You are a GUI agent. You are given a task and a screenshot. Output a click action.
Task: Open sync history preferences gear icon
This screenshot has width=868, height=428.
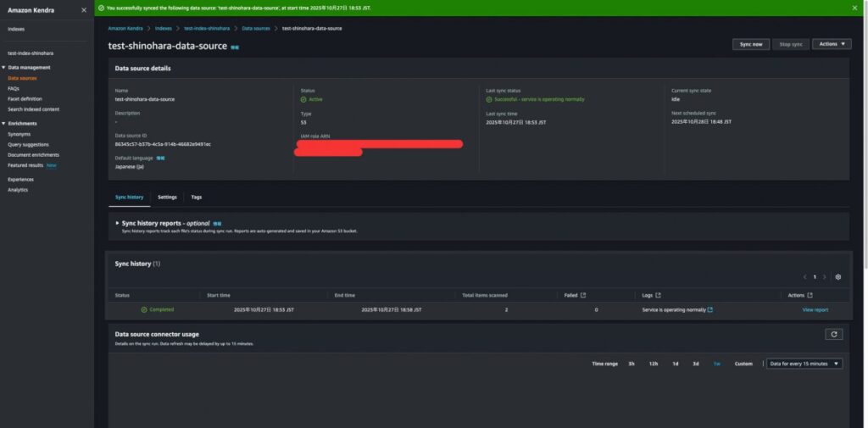pyautogui.click(x=837, y=277)
